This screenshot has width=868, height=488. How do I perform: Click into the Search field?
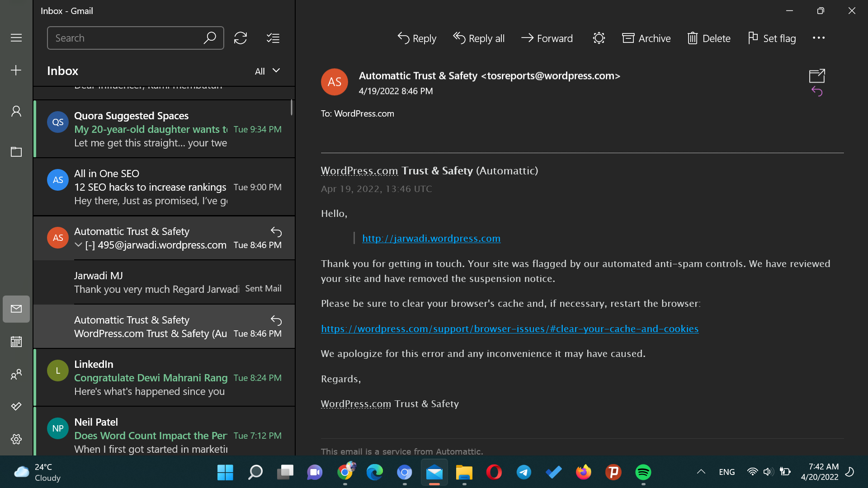coord(127,38)
